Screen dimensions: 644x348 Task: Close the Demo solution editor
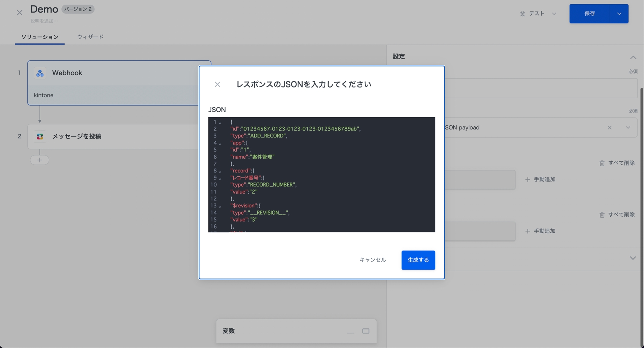[x=20, y=13]
